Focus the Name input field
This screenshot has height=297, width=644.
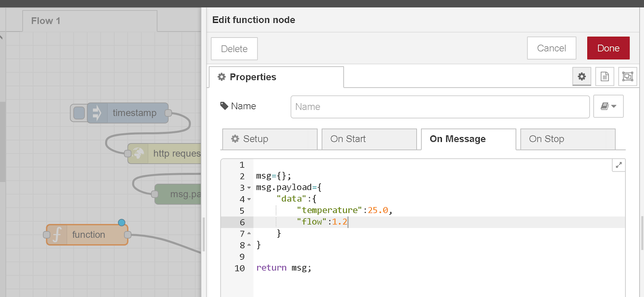440,107
